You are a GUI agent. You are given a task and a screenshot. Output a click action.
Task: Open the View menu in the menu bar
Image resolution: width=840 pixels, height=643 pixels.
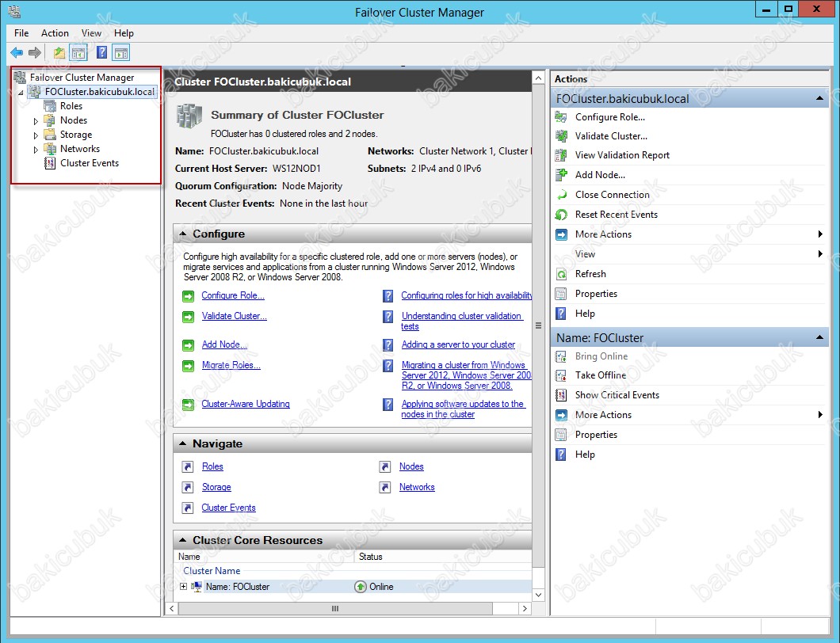(91, 33)
